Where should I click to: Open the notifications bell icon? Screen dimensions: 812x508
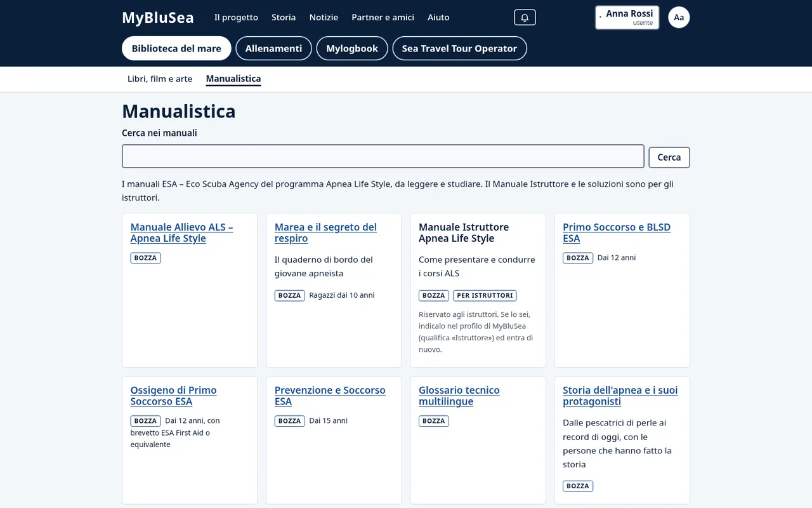point(525,18)
